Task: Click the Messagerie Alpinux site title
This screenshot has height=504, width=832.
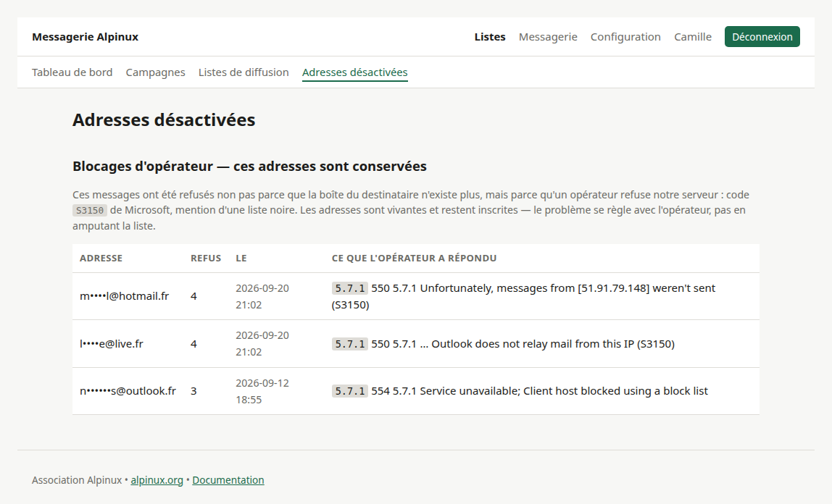Action: coord(85,36)
